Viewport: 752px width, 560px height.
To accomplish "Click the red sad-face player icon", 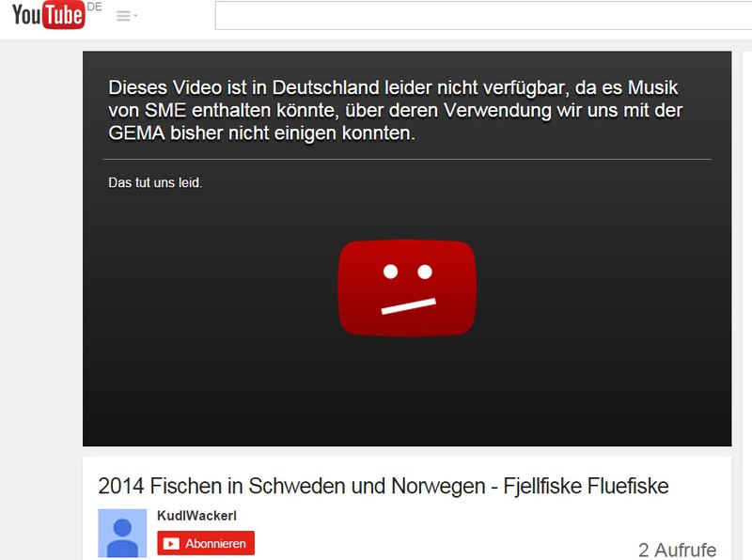I will (x=407, y=288).
